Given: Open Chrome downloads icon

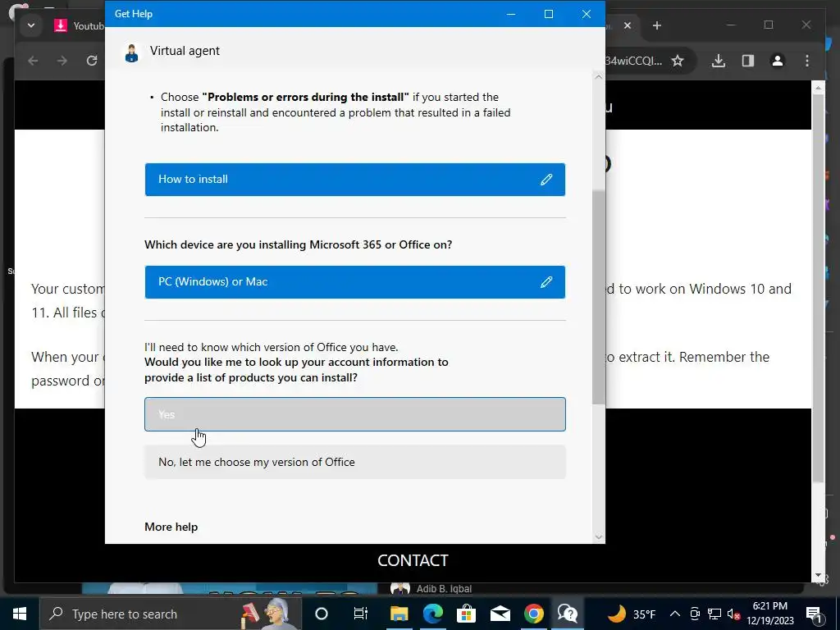Looking at the screenshot, I should pyautogui.click(x=719, y=61).
